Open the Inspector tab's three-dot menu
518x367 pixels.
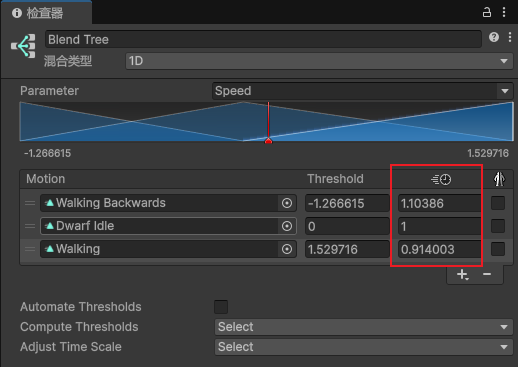click(504, 12)
